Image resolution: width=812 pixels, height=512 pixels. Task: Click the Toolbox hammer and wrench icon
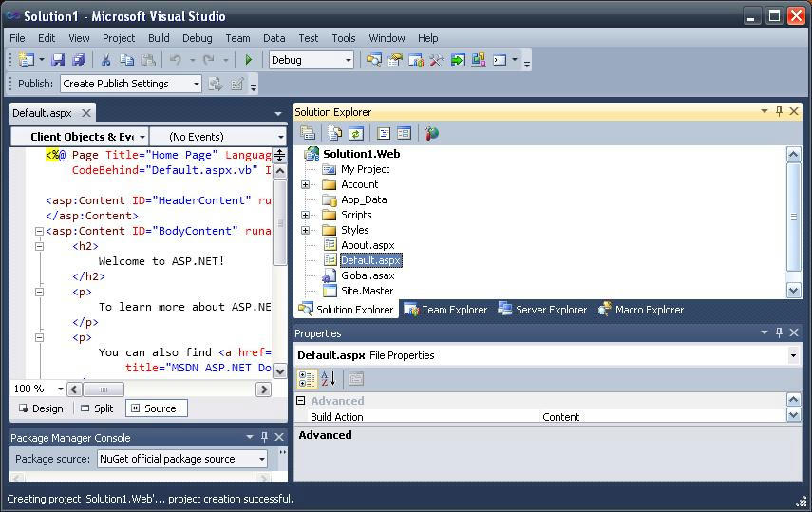pos(437,60)
